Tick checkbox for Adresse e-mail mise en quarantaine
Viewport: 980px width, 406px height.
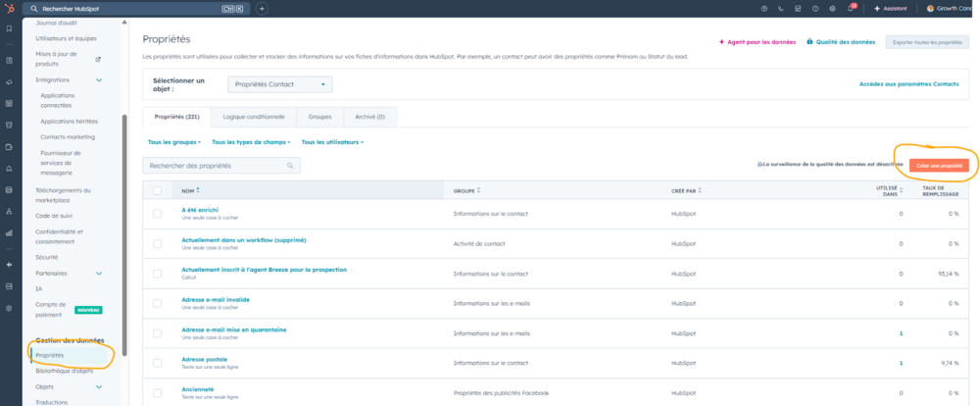[x=158, y=333]
